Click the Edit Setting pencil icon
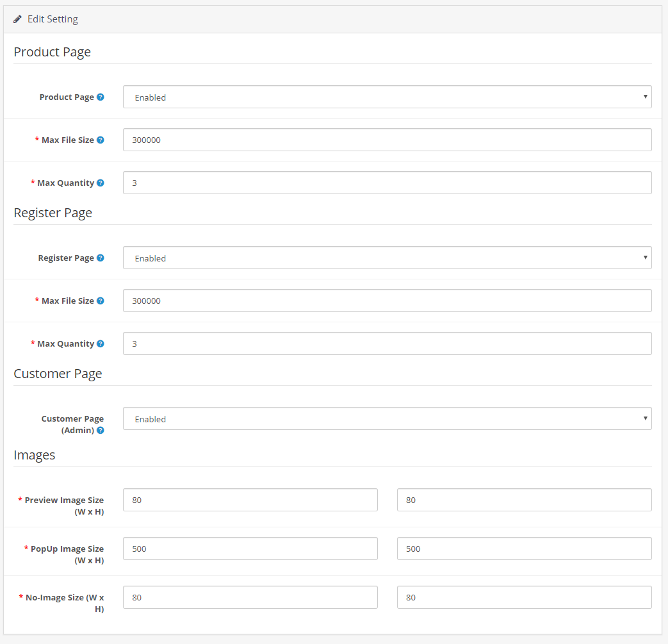The width and height of the screenshot is (668, 644). point(17,19)
